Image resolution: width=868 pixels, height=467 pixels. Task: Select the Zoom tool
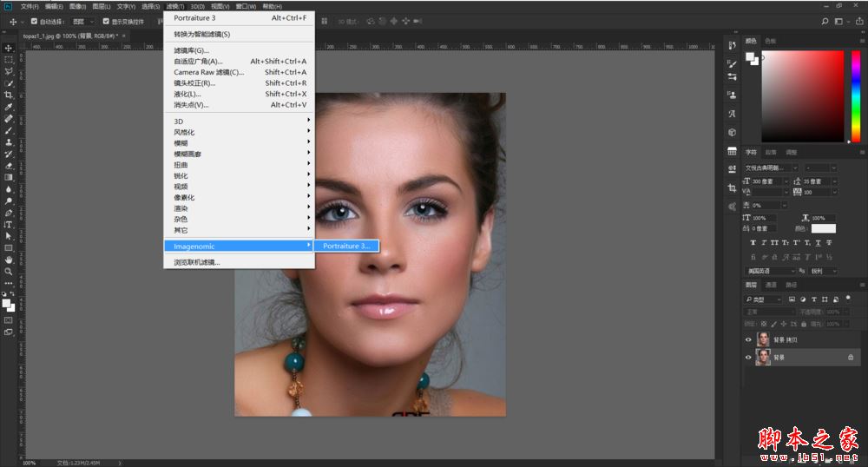pyautogui.click(x=9, y=272)
